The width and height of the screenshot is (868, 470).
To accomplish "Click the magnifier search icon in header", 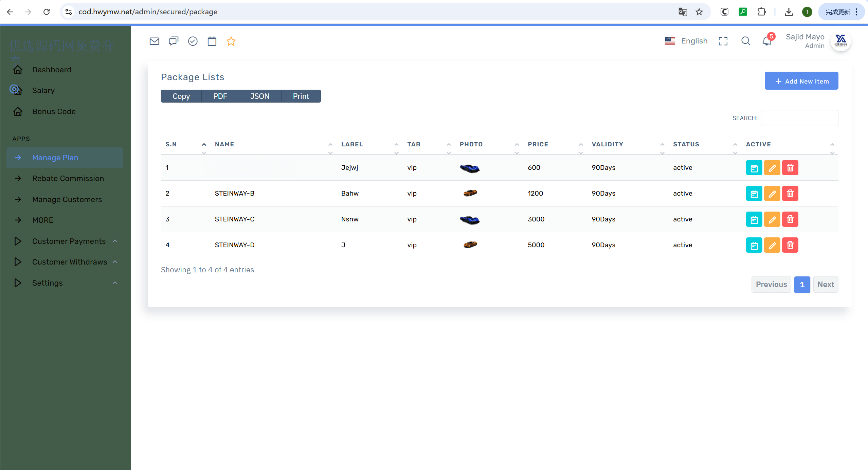I will tap(745, 41).
